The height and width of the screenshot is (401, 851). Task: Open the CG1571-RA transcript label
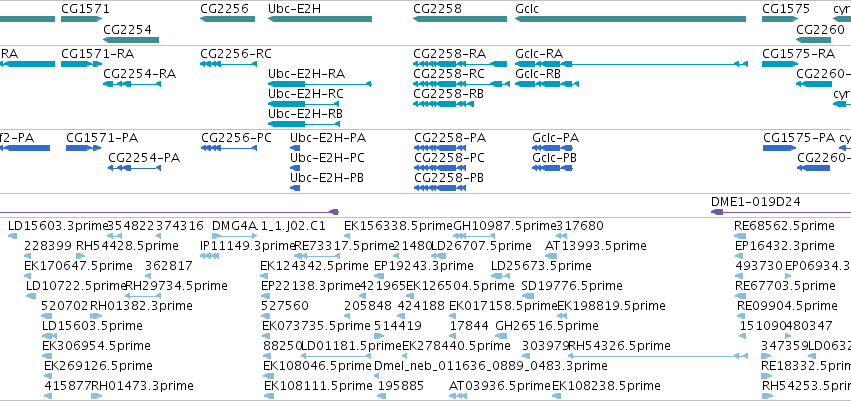point(98,54)
